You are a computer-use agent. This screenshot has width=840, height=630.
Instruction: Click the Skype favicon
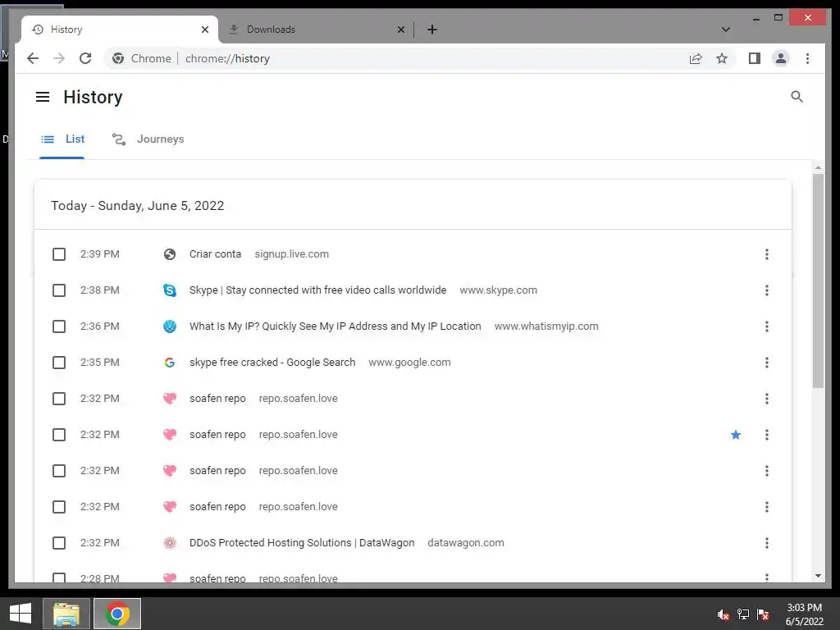pos(170,290)
